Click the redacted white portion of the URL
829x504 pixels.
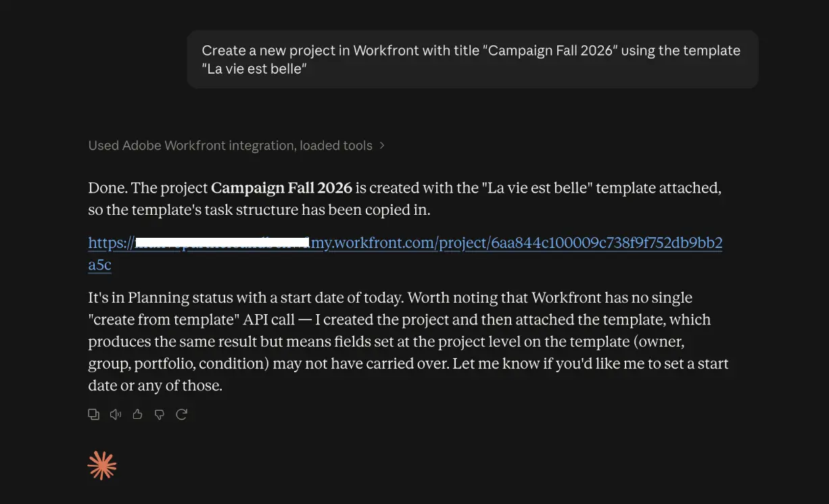pos(222,241)
